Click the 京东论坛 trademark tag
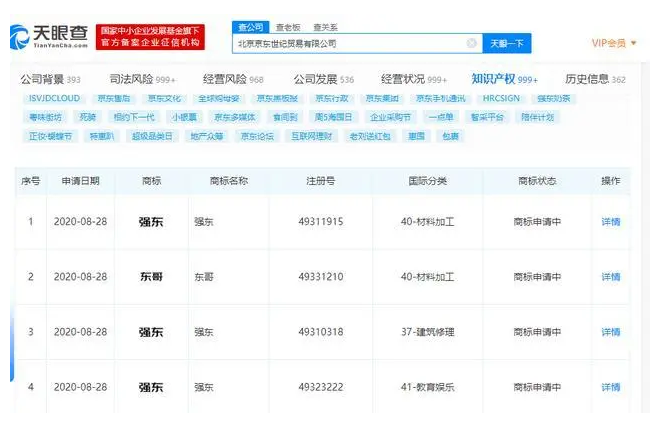Viewport: 658px width, 427px height. click(x=257, y=136)
